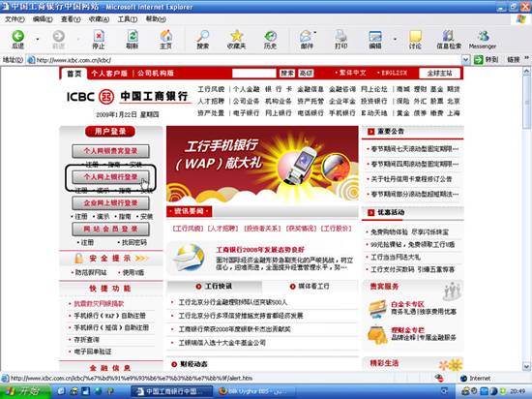Image resolution: width=532 pixels, height=399 pixels.
Task: Open Favorites (收藏夹) star icon
Action: pyautogui.click(x=236, y=36)
